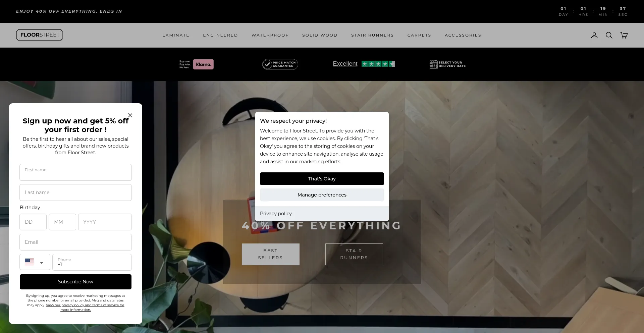Click the First name field
This screenshot has height=333, width=644.
coord(75,173)
